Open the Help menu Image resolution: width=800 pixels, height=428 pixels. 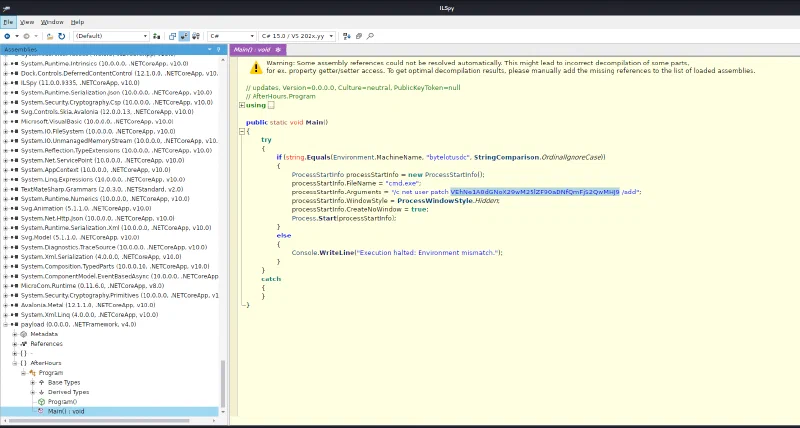[x=77, y=22]
